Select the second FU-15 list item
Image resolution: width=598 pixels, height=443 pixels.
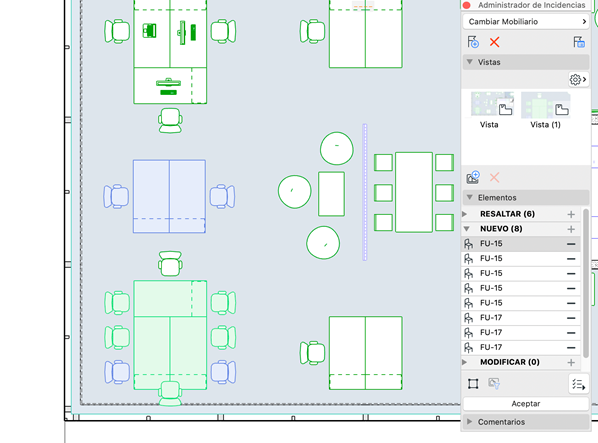521,258
